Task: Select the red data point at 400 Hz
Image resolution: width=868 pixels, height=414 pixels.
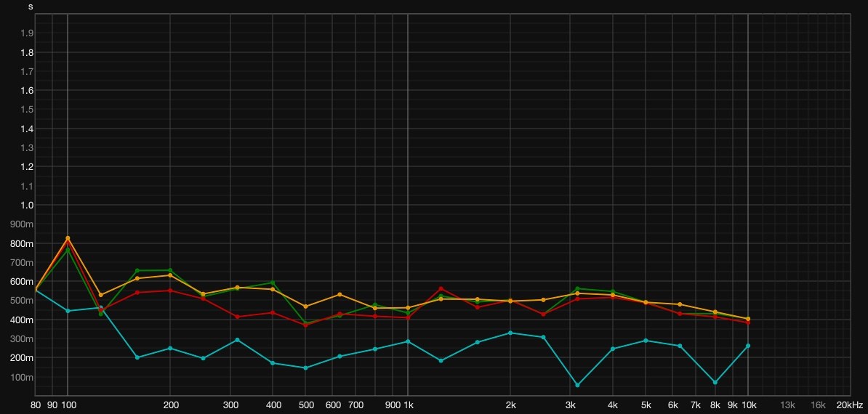Action: pos(273,313)
